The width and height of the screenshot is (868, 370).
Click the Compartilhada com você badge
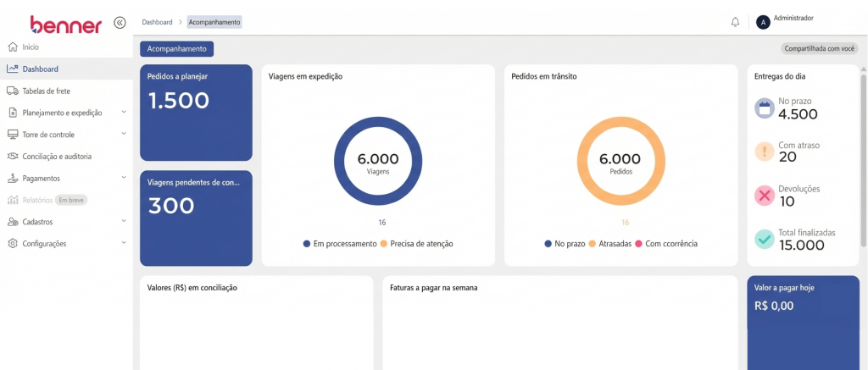pos(820,48)
